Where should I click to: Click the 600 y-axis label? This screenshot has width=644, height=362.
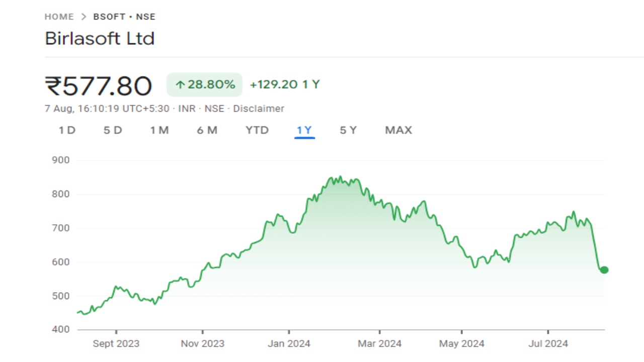pyautogui.click(x=61, y=262)
